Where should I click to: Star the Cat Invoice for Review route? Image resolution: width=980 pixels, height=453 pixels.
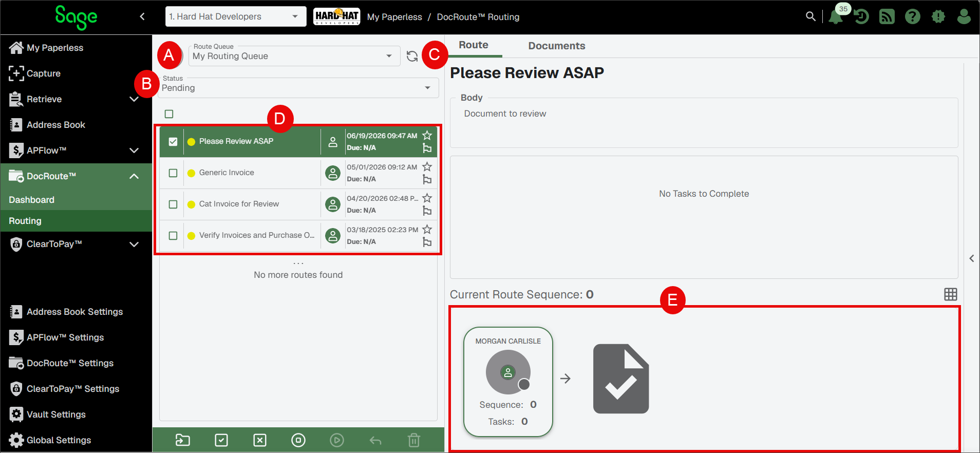427,198
